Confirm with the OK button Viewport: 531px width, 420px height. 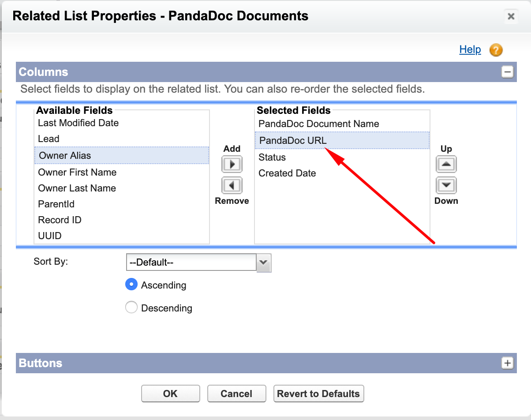coord(171,394)
